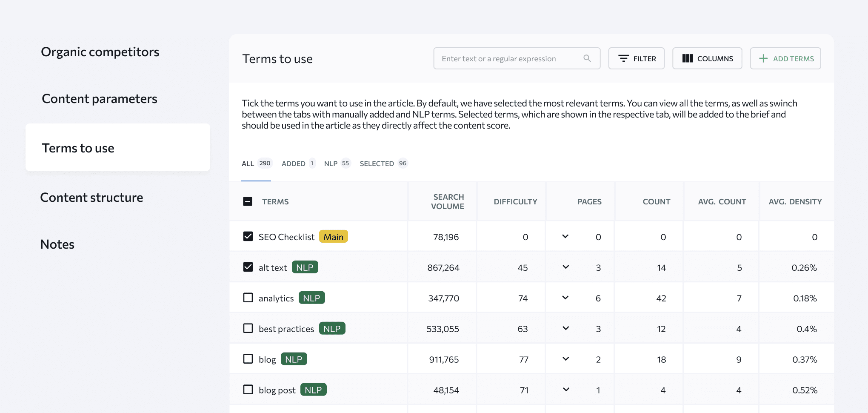This screenshot has height=413, width=868.
Task: Click the Columns configuration icon
Action: pyautogui.click(x=688, y=58)
